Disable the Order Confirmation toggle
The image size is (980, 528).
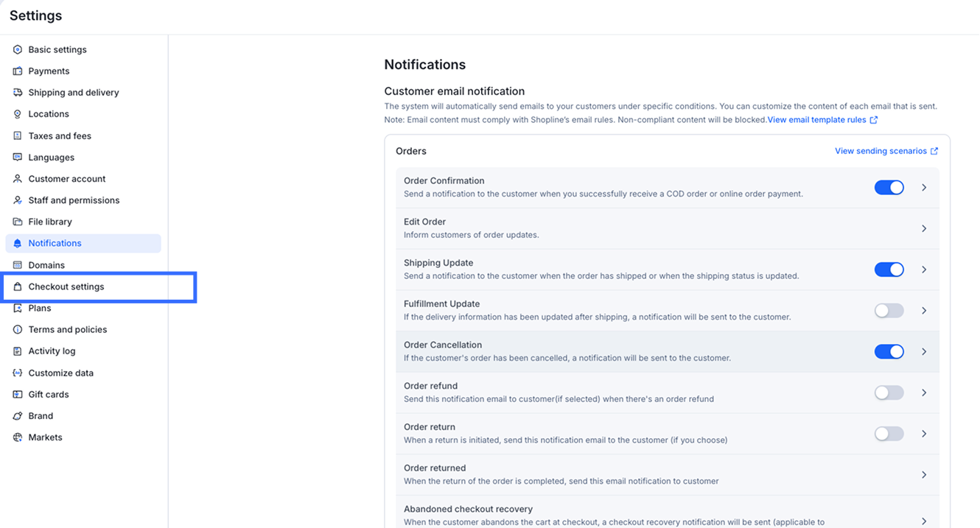click(x=889, y=188)
